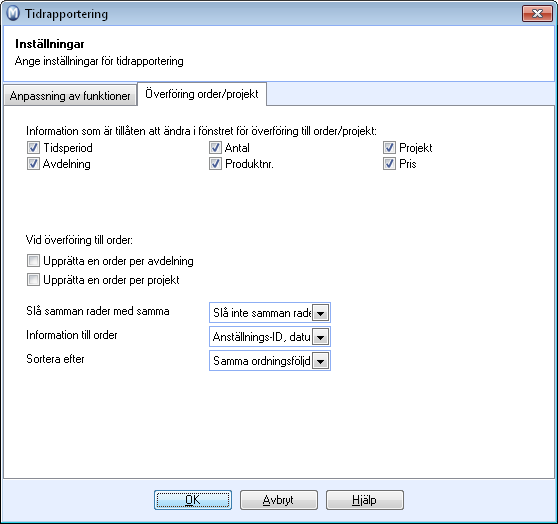Check Upprätta en order per projekt
Viewport: 558px width, 524px height.
(33, 280)
